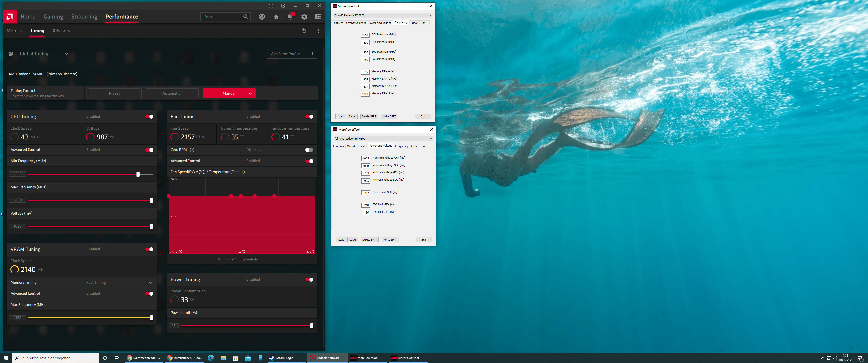868x363 pixels.
Task: Toggle GPU Advanced Control switch
Action: pos(149,150)
